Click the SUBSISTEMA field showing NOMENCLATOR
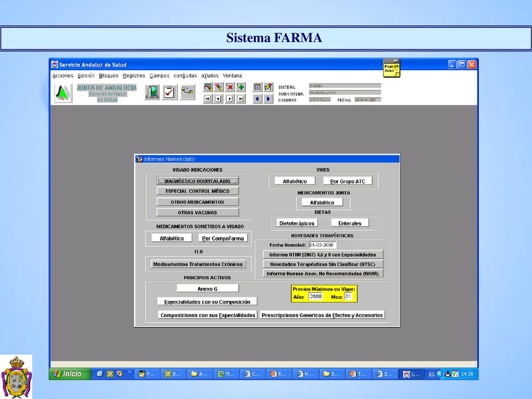This screenshot has width=532, height=399. pos(345,92)
